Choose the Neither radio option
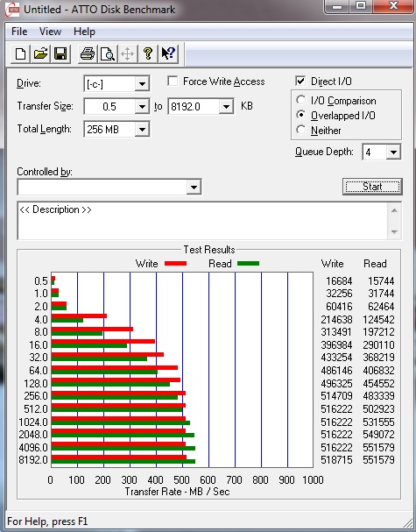 (300, 130)
